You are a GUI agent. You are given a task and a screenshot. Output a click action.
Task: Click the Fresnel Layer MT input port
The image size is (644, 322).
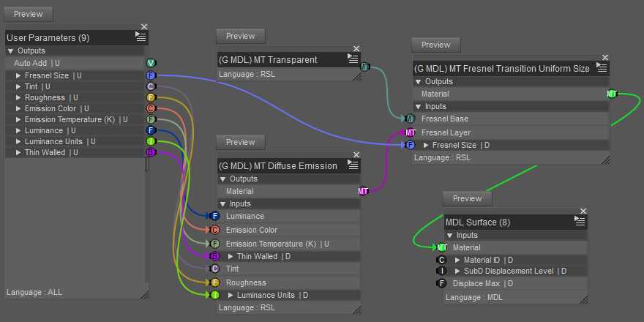[x=410, y=132]
